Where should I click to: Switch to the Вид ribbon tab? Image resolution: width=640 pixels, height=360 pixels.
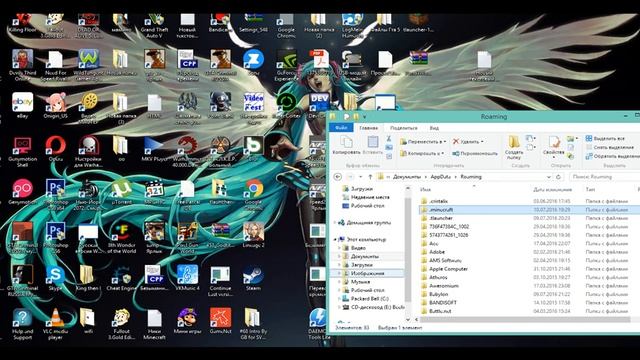pyautogui.click(x=434, y=128)
